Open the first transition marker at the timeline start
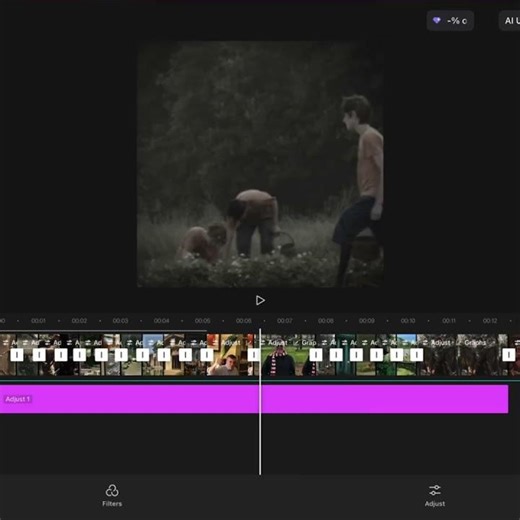The height and width of the screenshot is (520, 520). (x=17, y=355)
